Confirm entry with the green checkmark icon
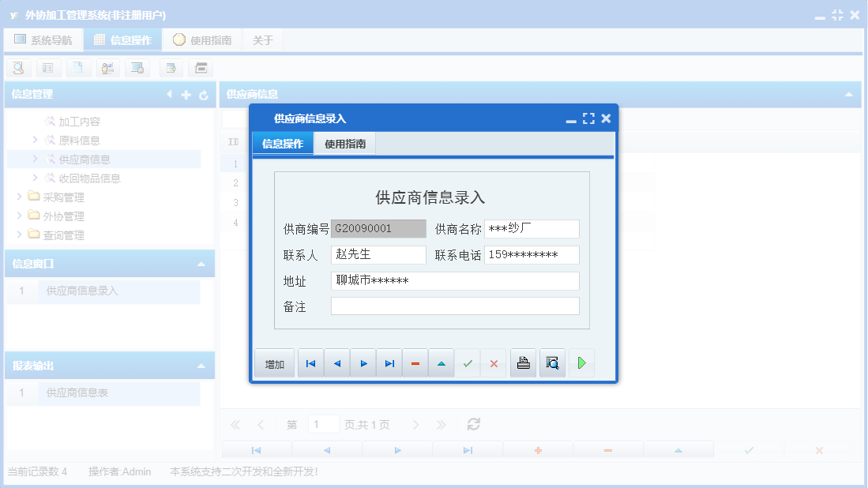Screen dimensions: 868x488 [x=469, y=362]
